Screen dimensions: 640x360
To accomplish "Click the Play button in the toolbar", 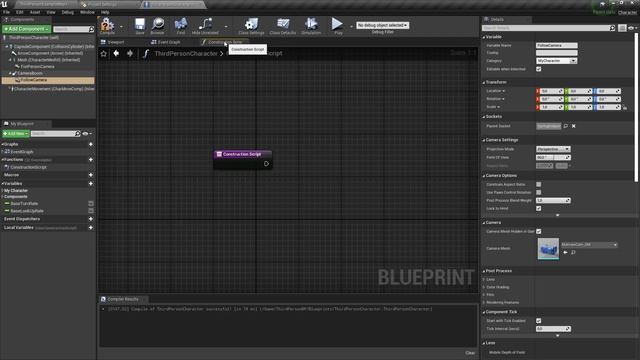I will (x=337, y=25).
